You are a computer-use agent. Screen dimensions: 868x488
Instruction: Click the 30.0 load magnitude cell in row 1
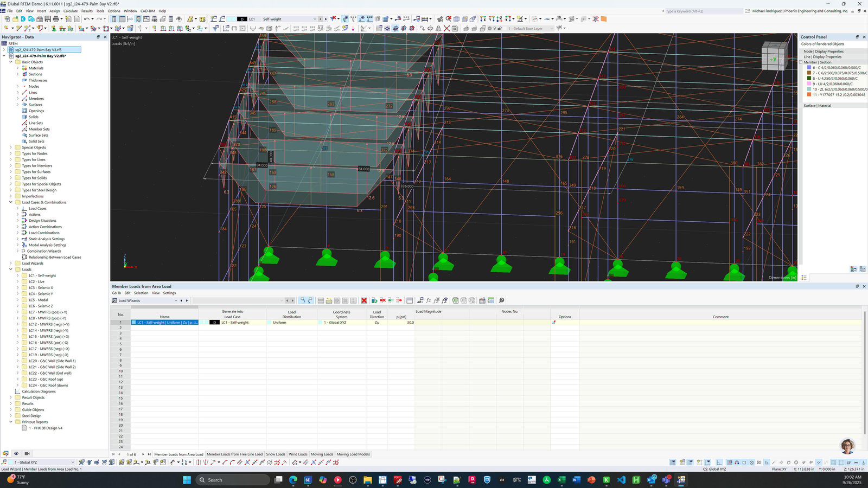click(x=401, y=323)
